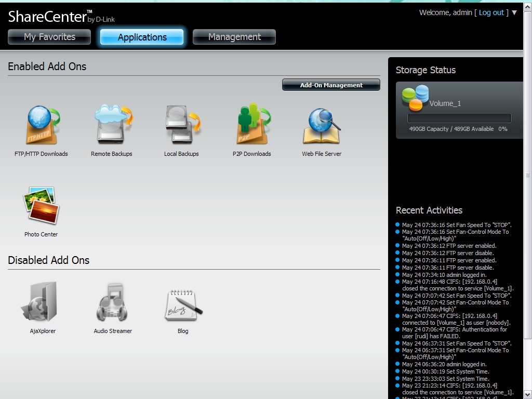
Task: Click the Volume_1 disks icon
Action: point(415,98)
